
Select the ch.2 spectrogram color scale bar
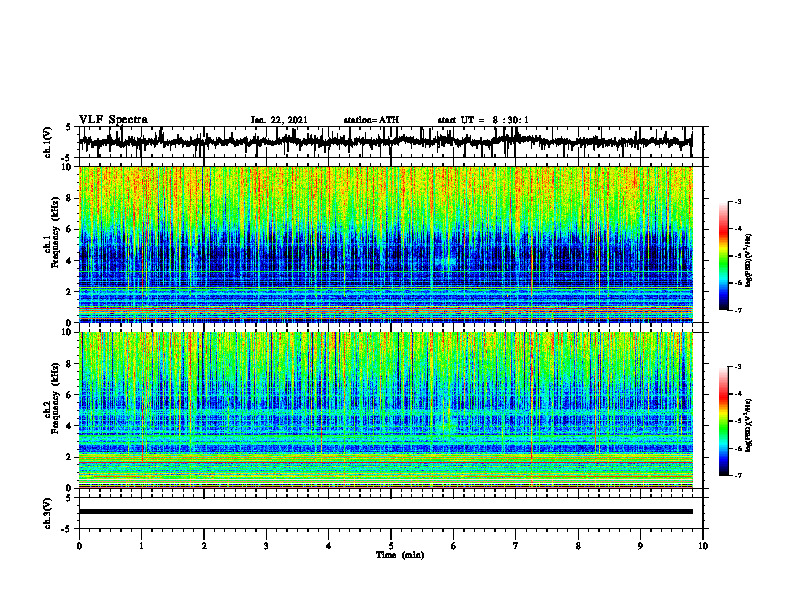724,421
